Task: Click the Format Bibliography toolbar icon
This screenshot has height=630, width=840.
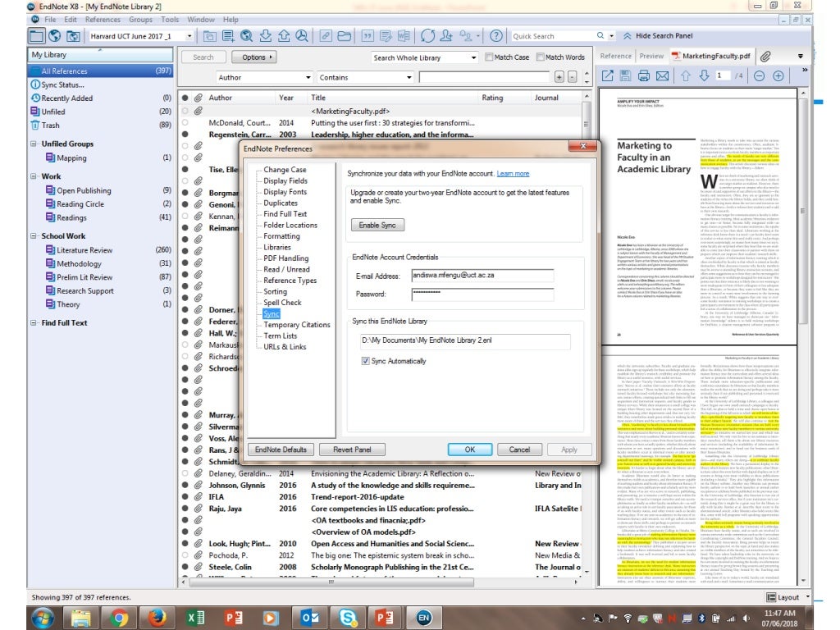Action: point(386,36)
